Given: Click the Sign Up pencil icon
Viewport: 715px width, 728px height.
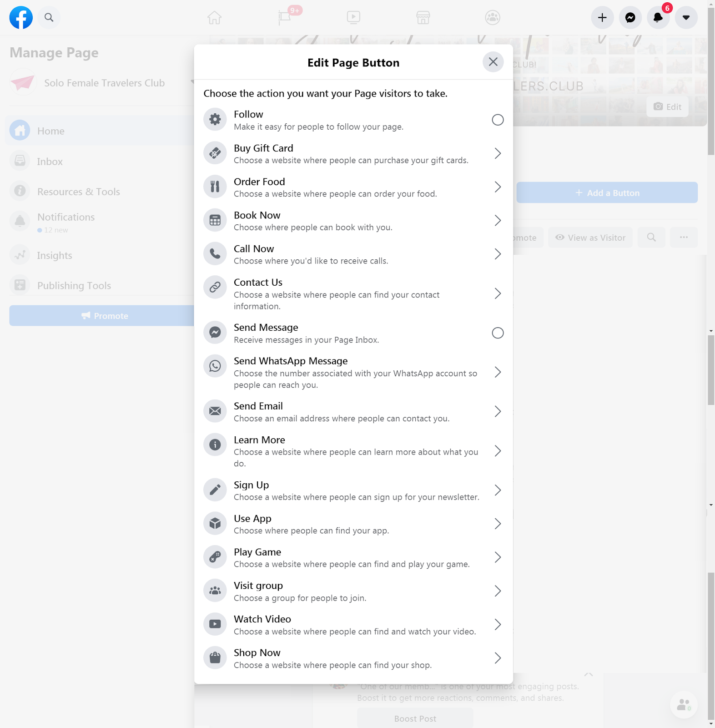Looking at the screenshot, I should pyautogui.click(x=215, y=490).
